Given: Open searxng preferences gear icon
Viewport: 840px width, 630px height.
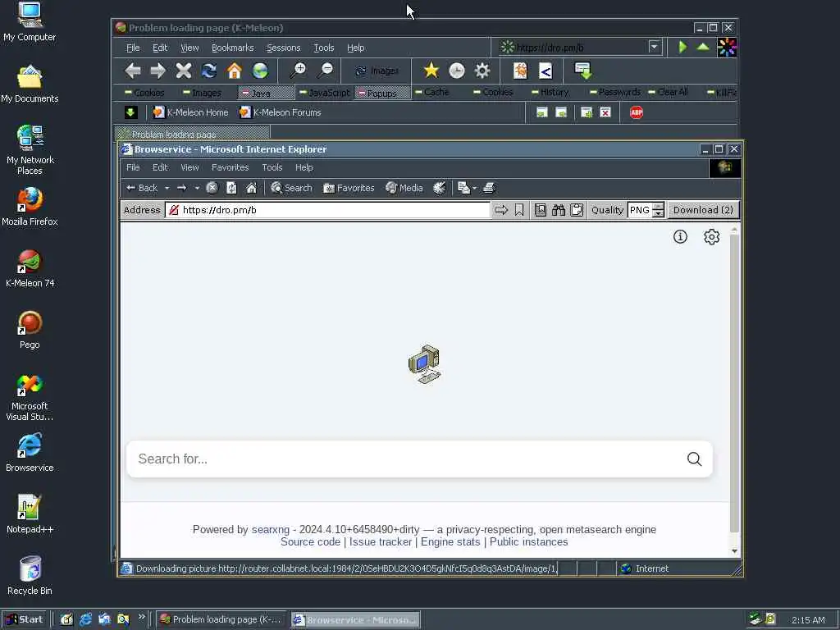Looking at the screenshot, I should 711,237.
